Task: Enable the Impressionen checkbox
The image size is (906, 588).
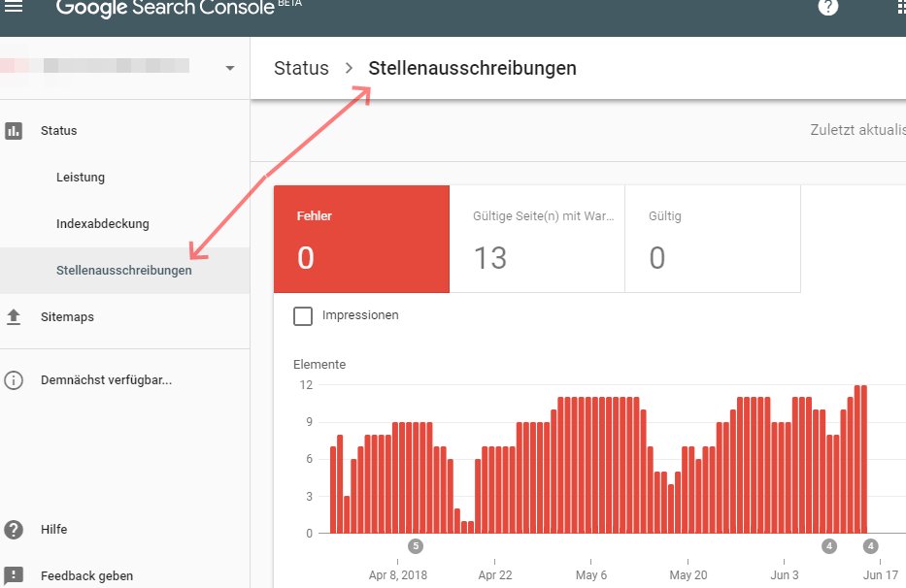Action: click(x=303, y=315)
